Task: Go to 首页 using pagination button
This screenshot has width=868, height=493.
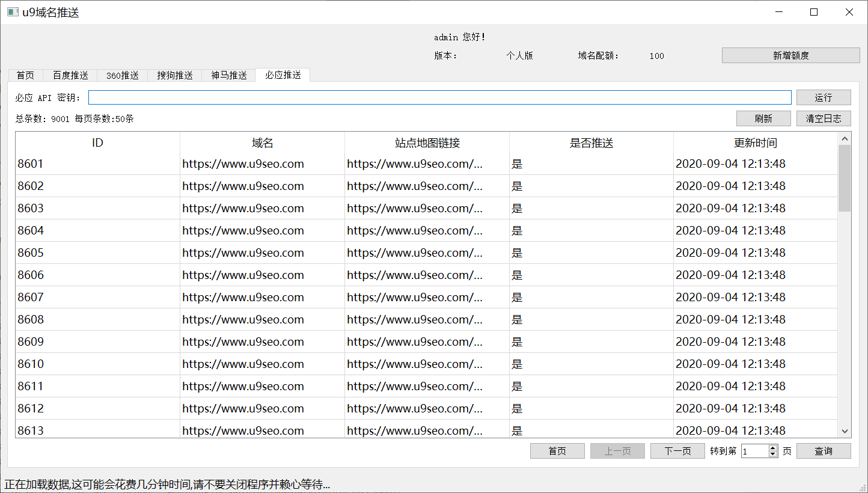Action: pos(557,451)
